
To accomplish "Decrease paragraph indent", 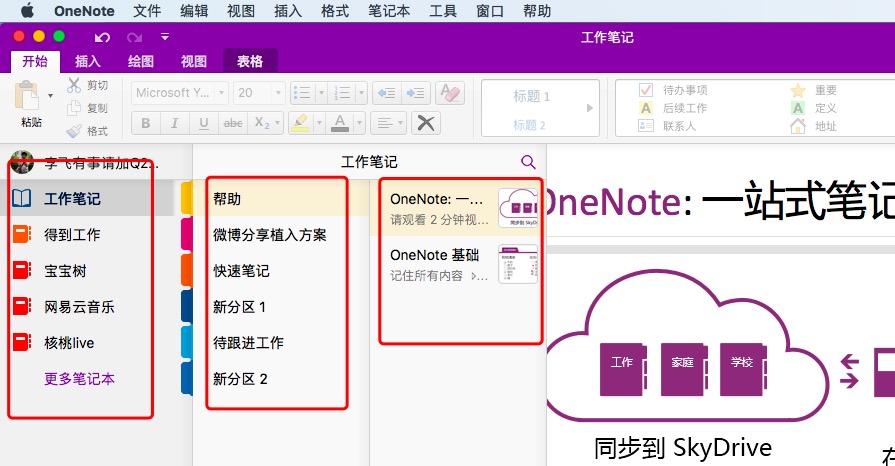I will [x=387, y=93].
